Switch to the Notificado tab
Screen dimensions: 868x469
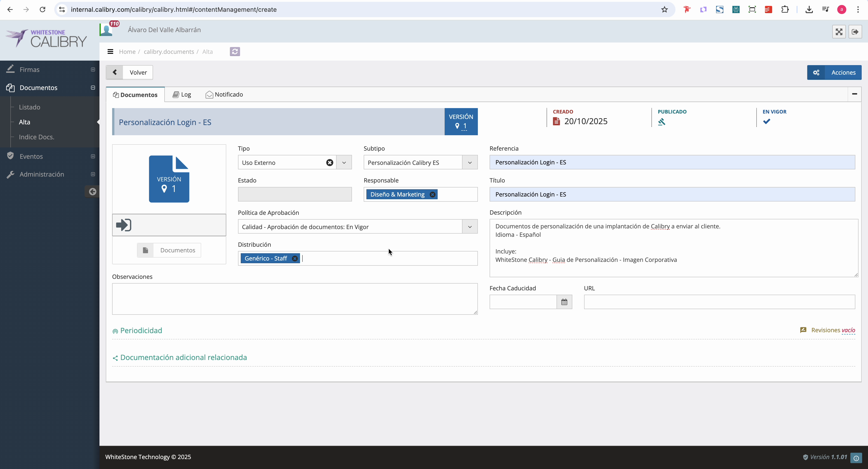[224, 94]
